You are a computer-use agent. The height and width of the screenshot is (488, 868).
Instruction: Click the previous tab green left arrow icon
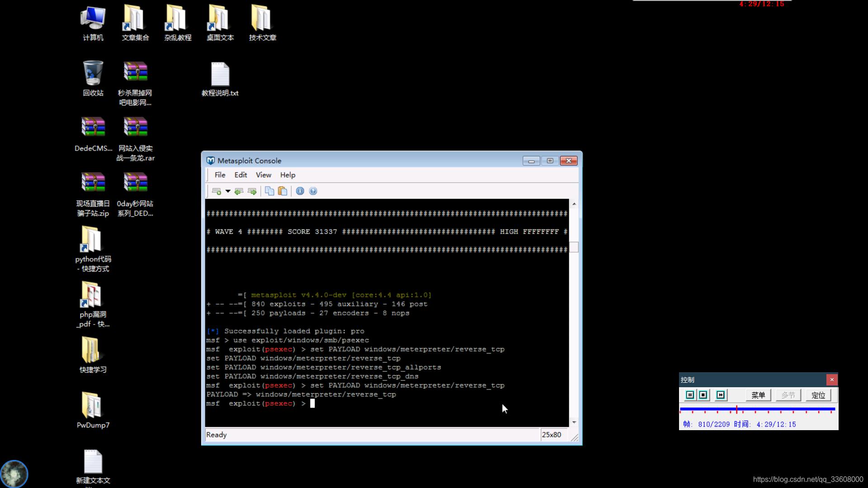[x=239, y=191]
